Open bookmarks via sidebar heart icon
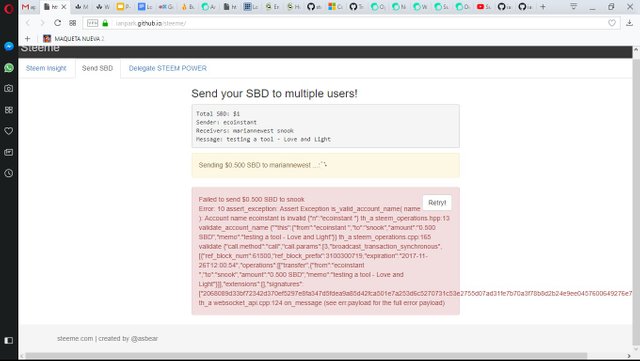640x361 pixels. point(9,131)
